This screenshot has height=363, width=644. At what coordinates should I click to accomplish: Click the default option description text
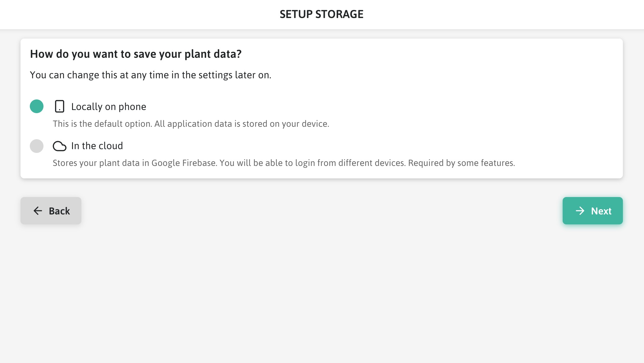(191, 124)
